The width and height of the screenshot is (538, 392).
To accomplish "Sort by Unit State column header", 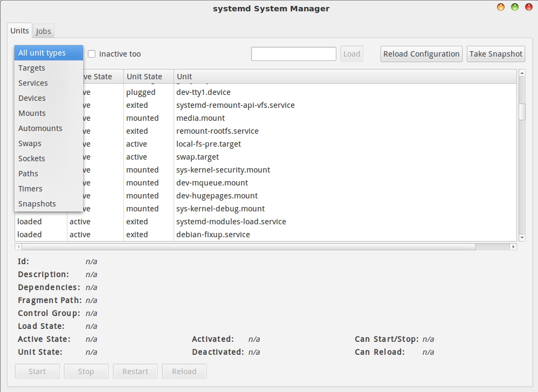I will (x=149, y=77).
